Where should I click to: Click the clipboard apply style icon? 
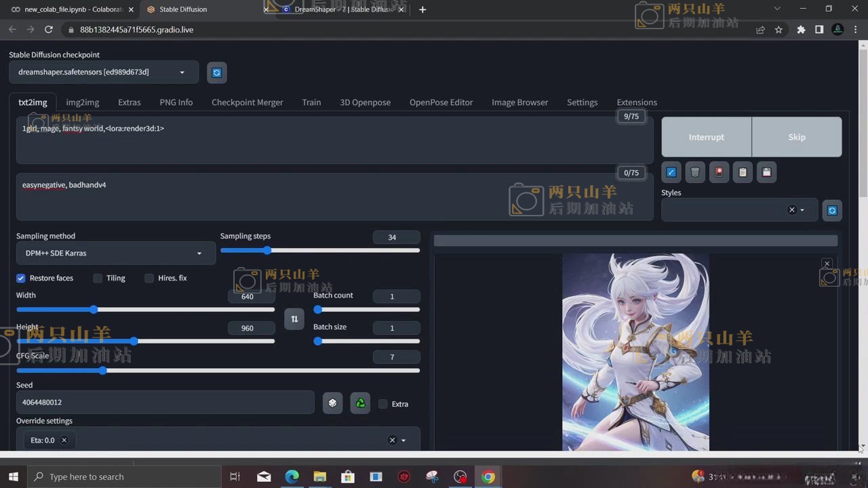(x=743, y=172)
